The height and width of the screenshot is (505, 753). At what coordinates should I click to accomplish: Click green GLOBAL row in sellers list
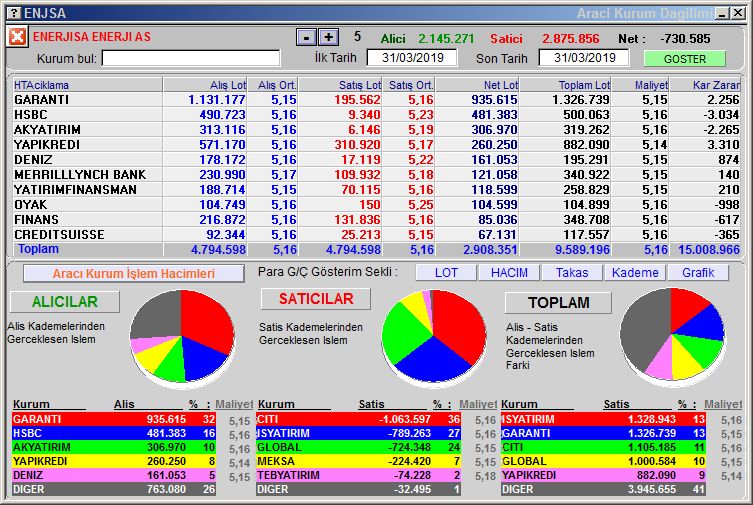(x=359, y=447)
